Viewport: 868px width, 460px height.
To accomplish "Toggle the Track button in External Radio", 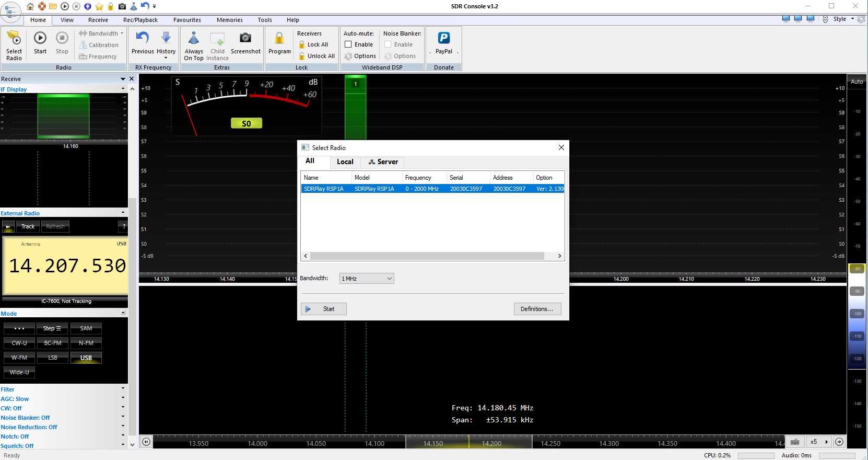I will (x=28, y=226).
